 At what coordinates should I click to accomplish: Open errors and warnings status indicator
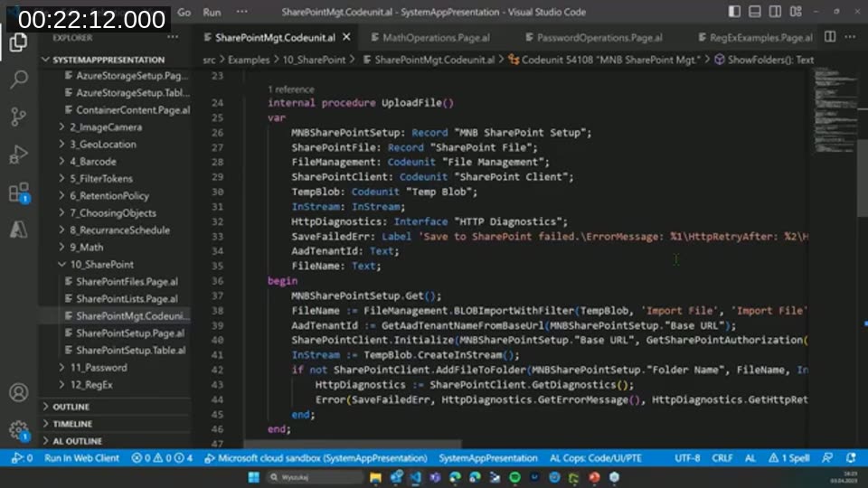162,458
